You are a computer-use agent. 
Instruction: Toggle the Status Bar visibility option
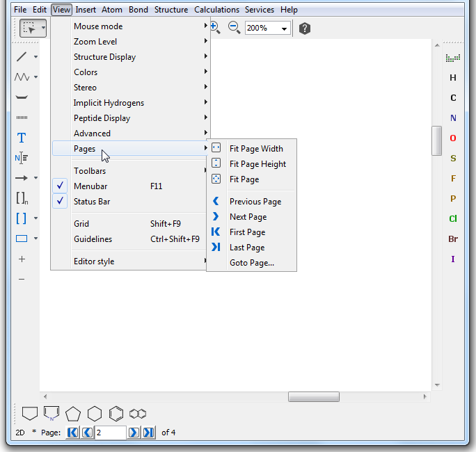(x=92, y=202)
